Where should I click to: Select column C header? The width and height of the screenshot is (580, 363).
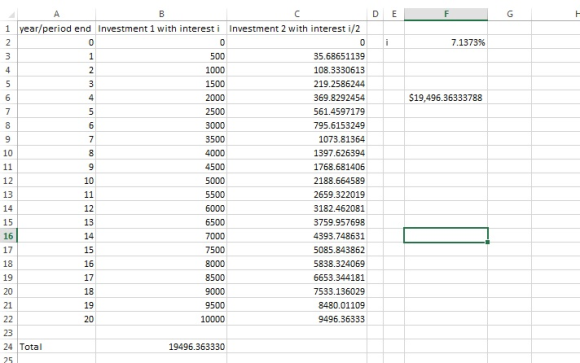click(x=297, y=14)
